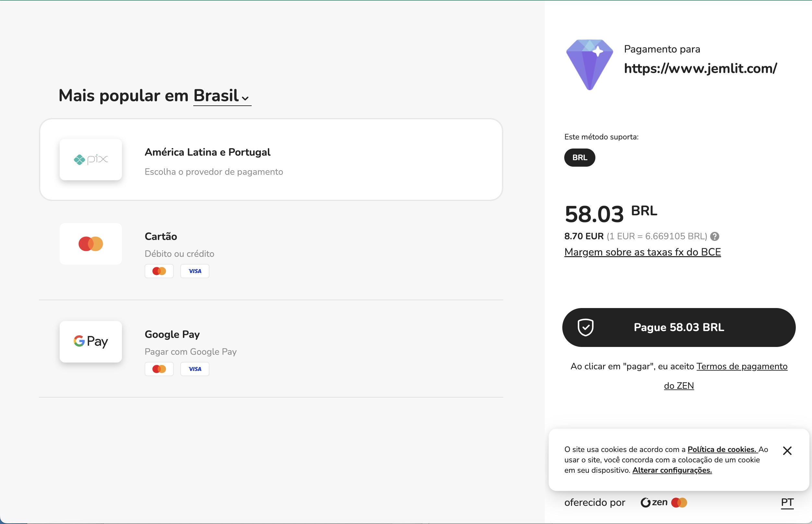Click the ZEN logo in footer
This screenshot has width=812, height=524.
[x=654, y=502]
